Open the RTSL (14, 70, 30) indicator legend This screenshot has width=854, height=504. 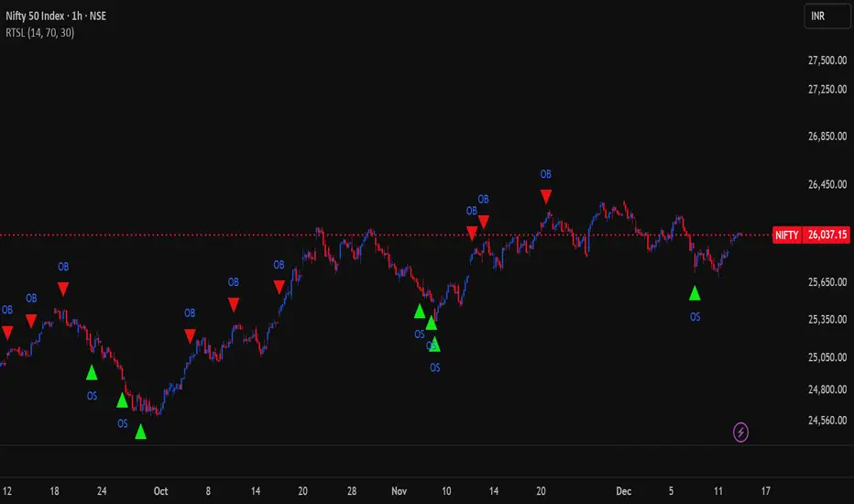(x=39, y=33)
